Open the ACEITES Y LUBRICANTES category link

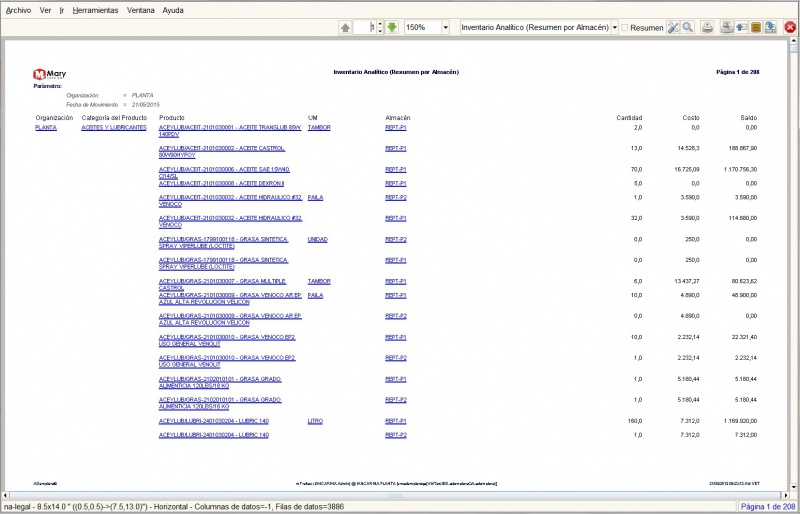click(114, 128)
